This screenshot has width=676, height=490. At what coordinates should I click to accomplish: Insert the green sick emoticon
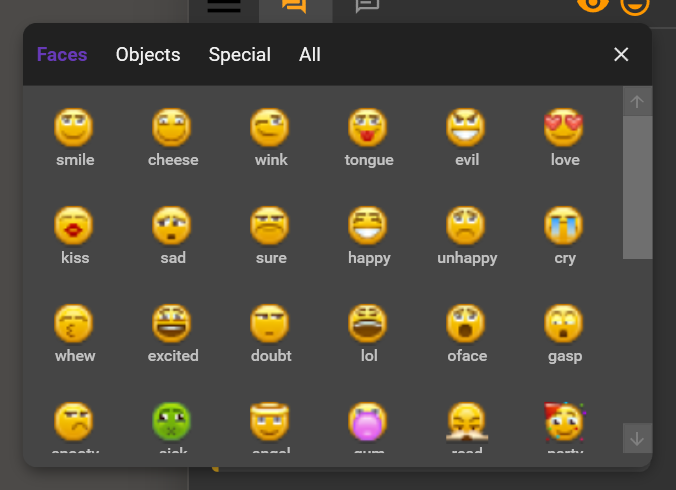click(172, 422)
